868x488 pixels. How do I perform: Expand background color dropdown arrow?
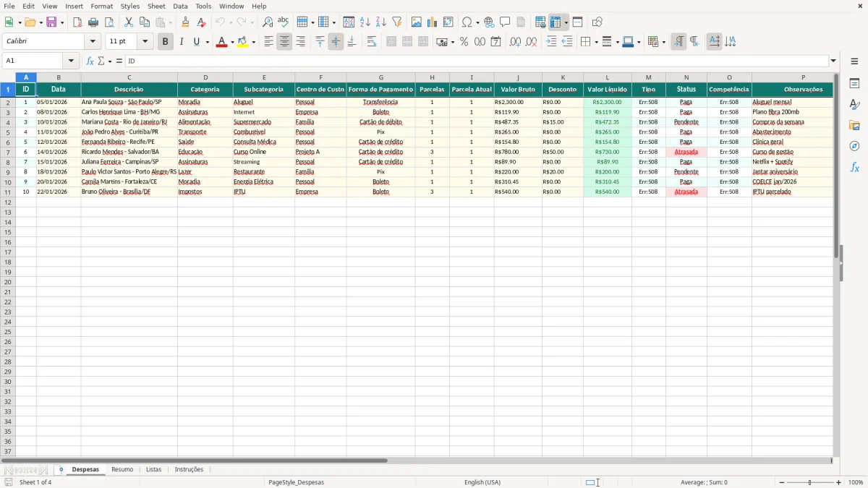[253, 42]
